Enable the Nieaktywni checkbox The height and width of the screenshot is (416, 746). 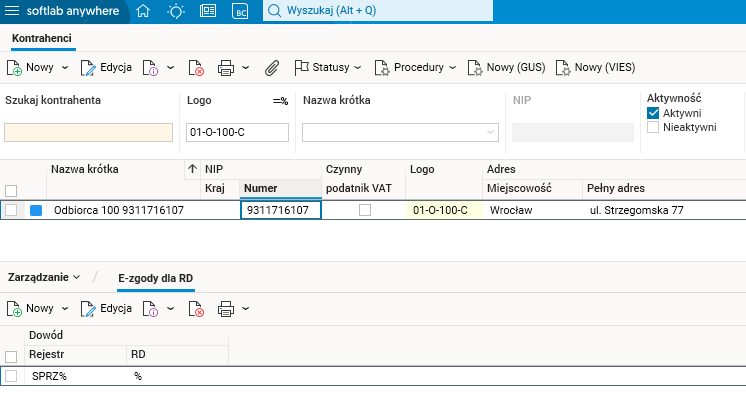click(653, 127)
